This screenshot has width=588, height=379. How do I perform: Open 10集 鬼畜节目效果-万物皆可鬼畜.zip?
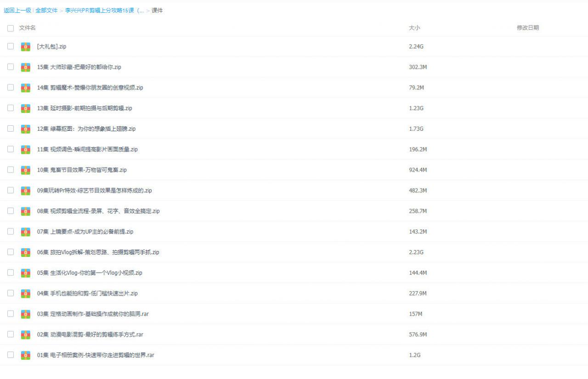[82, 170]
